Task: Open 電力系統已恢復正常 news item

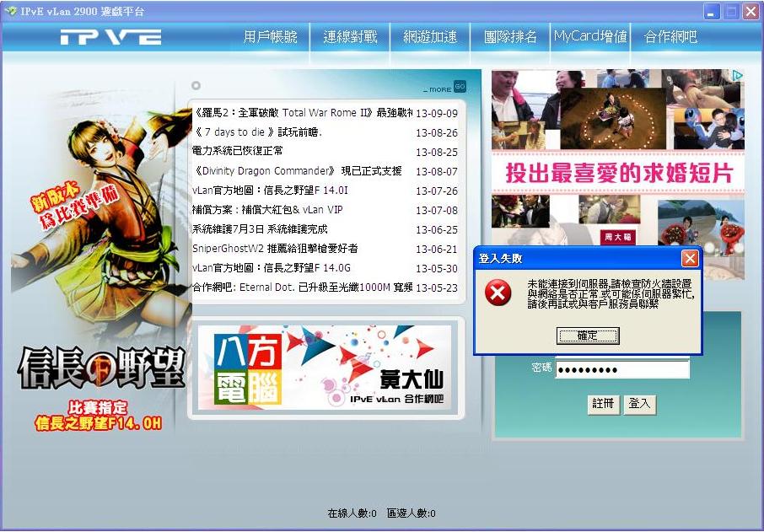Action: pos(237,151)
